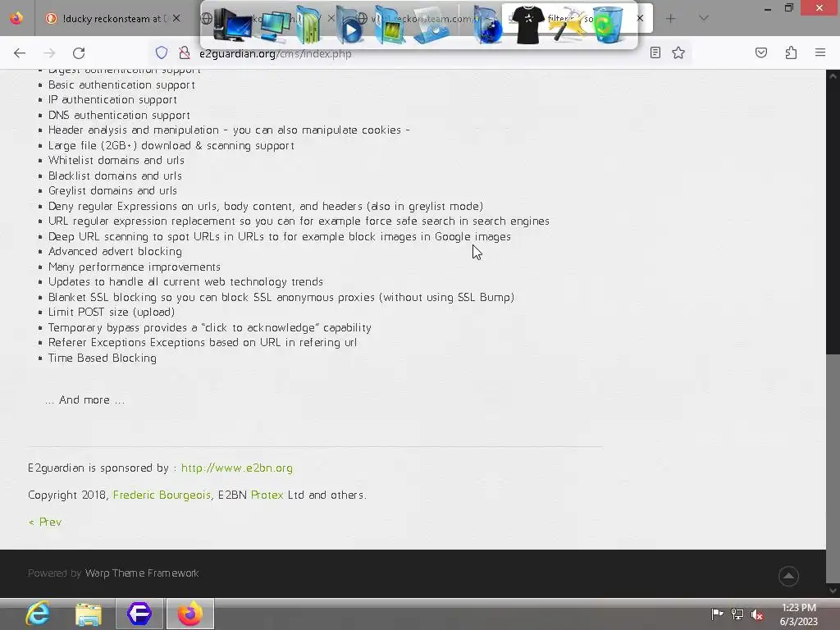Open File Explorer from the taskbar
840x630 pixels.
pos(89,614)
